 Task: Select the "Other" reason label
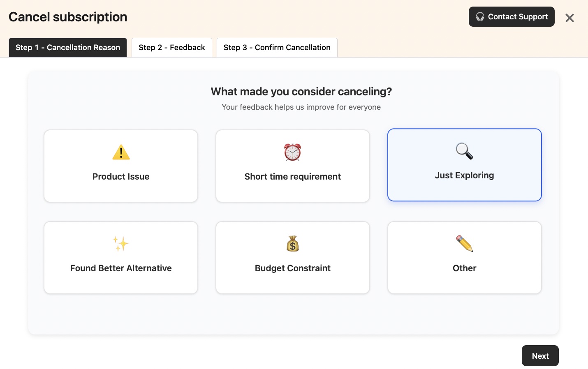pos(464,268)
